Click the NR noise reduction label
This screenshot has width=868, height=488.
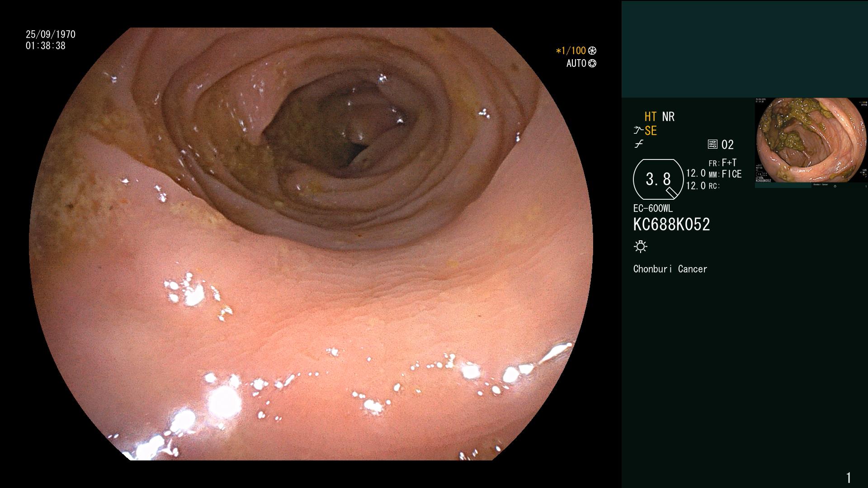point(668,117)
